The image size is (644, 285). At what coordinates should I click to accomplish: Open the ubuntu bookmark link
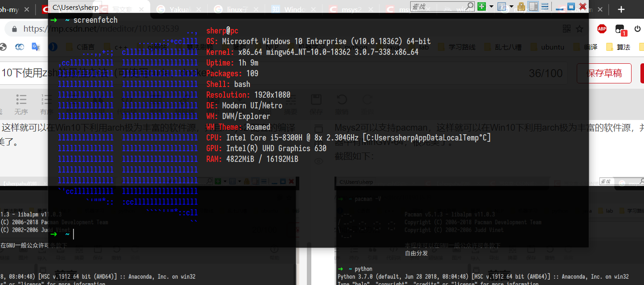[552, 47]
